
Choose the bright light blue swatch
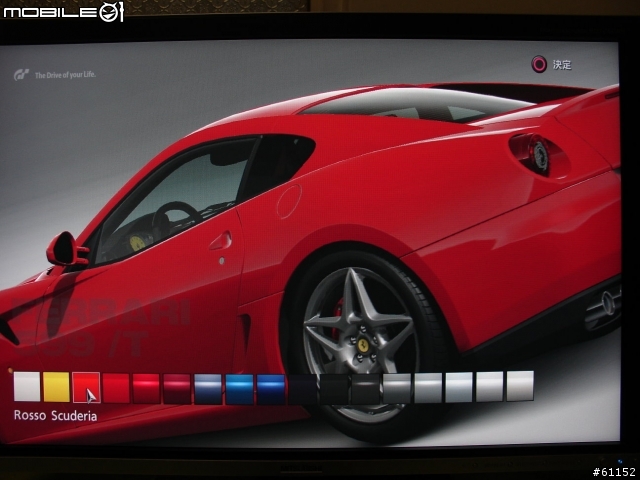coord(239,389)
